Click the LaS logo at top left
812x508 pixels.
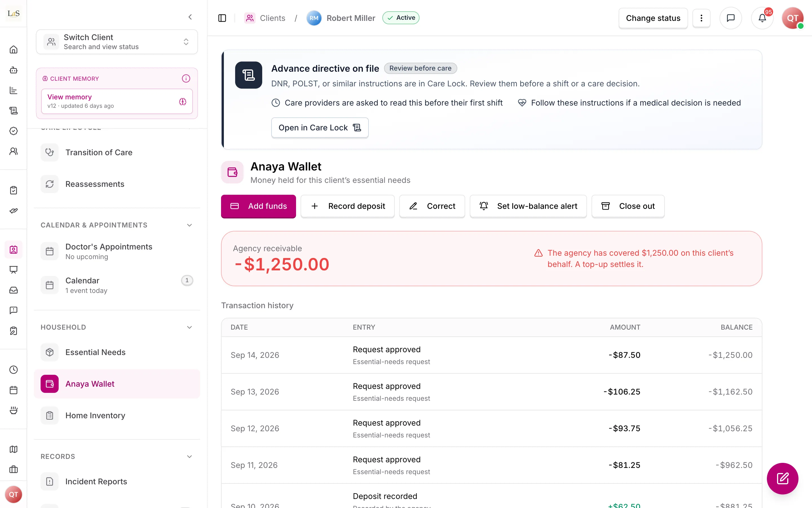(14, 14)
